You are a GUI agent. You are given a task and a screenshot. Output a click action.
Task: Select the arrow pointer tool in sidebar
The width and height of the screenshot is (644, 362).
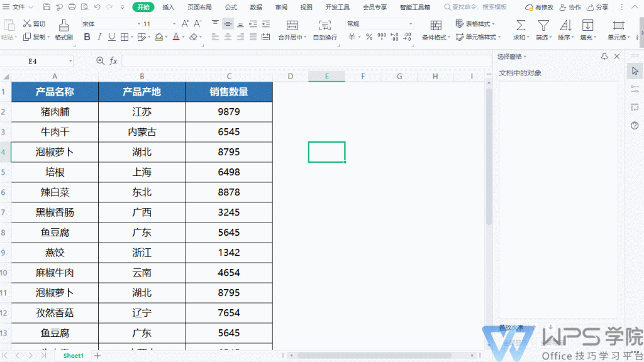coord(635,71)
